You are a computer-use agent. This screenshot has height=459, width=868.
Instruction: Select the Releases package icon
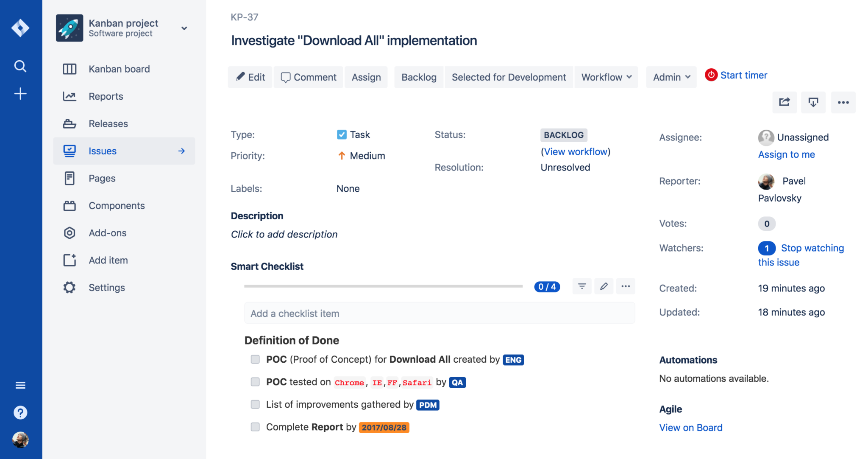pos(69,123)
